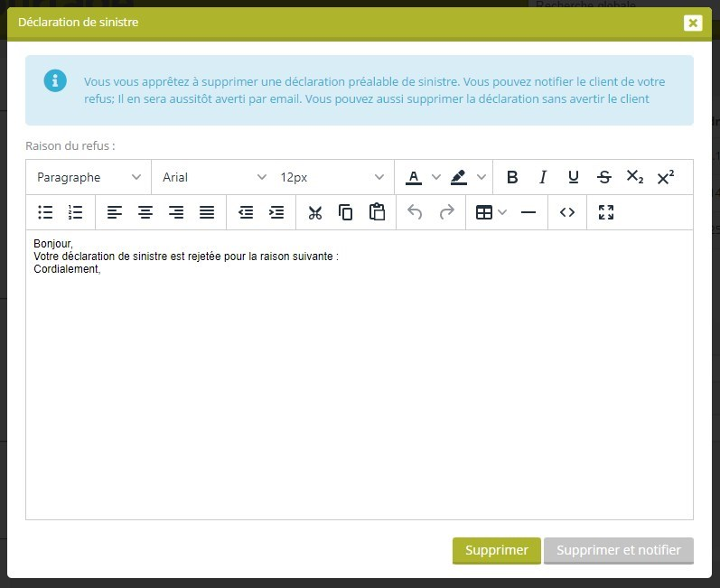This screenshot has height=588, width=720.
Task: Toggle underline text formatting
Action: [574, 177]
